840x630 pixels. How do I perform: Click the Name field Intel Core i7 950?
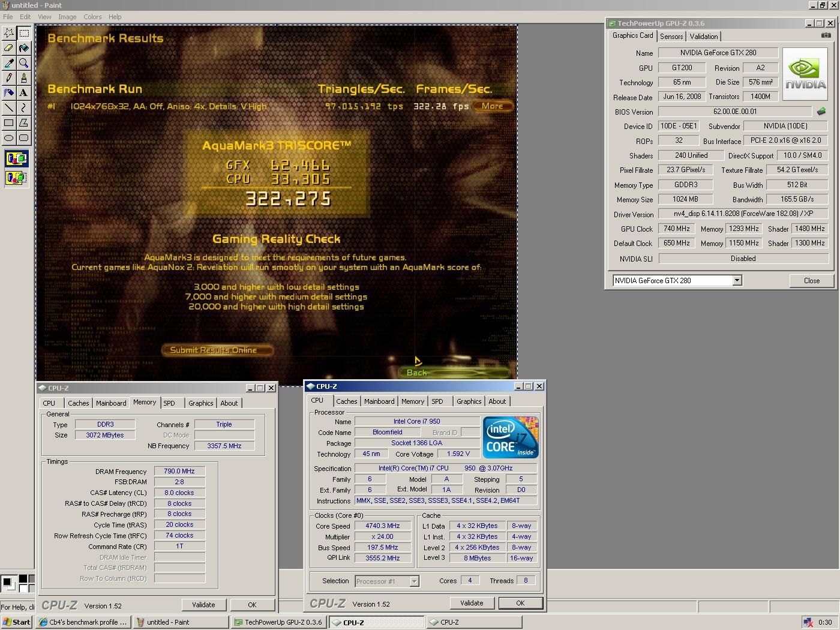(x=416, y=421)
